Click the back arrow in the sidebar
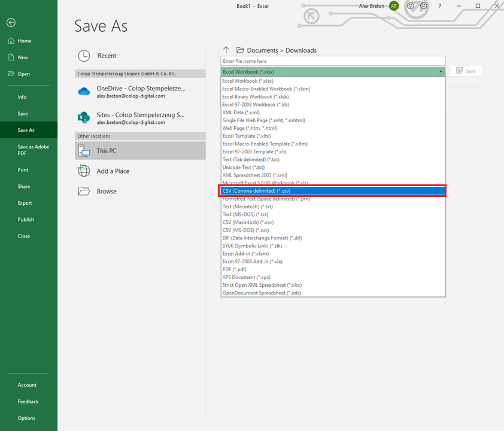The height and width of the screenshot is (431, 504). click(11, 23)
